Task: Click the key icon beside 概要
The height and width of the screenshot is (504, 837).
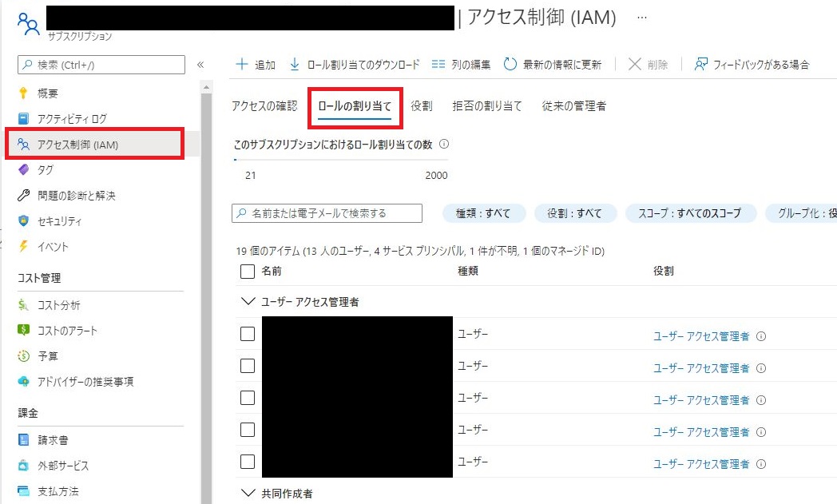Action: point(23,93)
